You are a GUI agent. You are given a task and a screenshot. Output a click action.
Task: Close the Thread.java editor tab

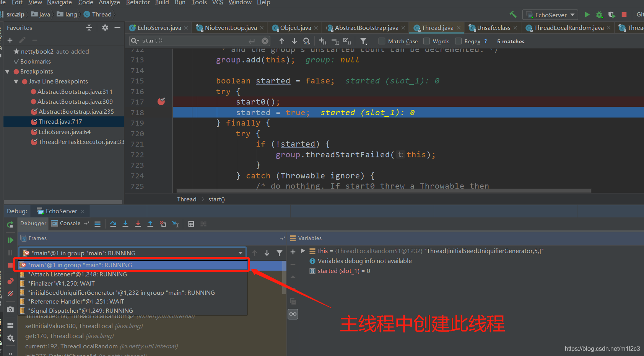(x=459, y=28)
